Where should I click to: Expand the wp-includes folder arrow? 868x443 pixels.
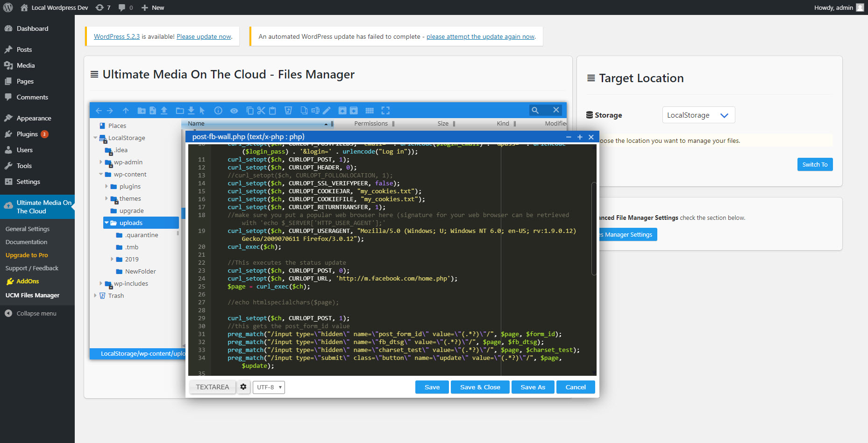click(x=101, y=283)
